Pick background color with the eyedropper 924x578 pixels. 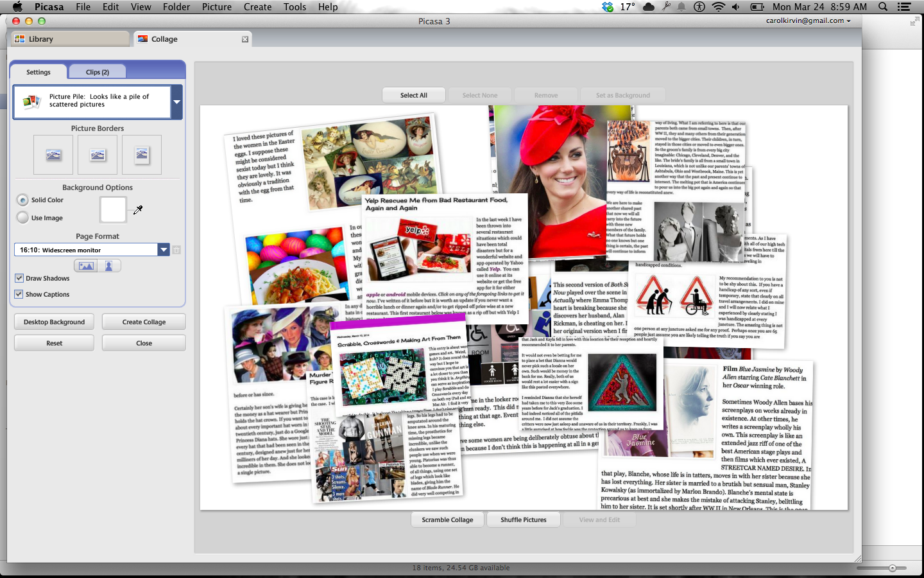click(137, 210)
